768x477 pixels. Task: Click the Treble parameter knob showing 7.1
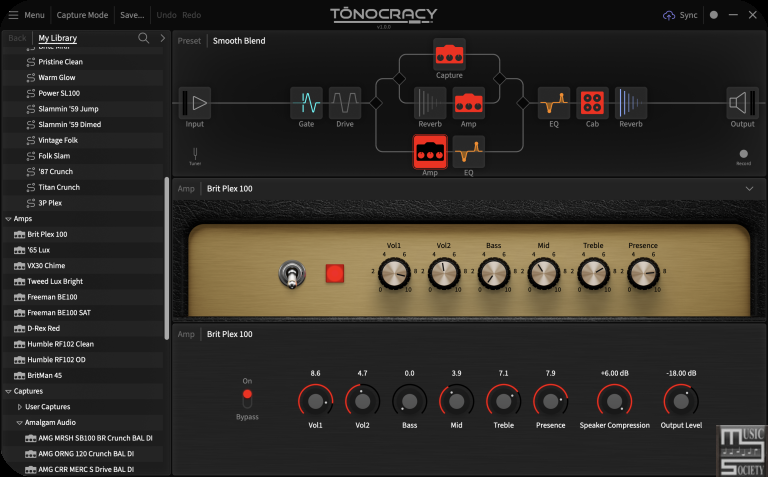(x=504, y=402)
